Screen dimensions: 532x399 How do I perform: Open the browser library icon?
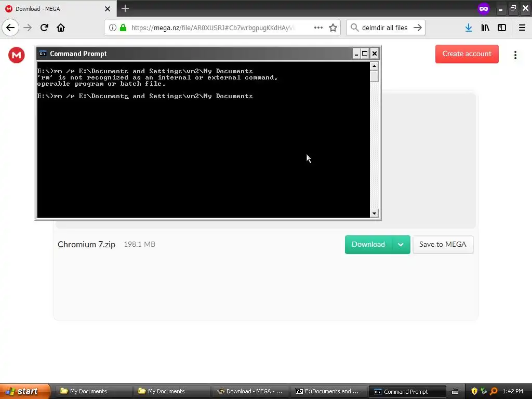485,28
